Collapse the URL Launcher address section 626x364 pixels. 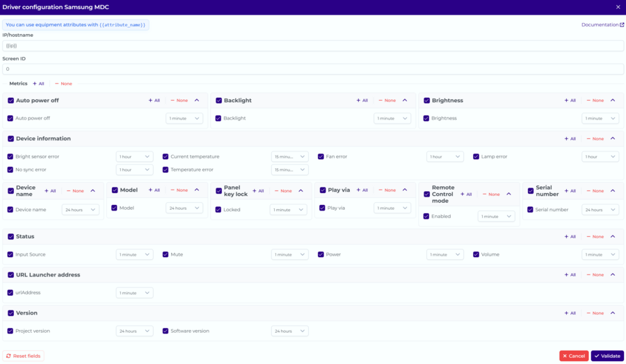click(613, 274)
